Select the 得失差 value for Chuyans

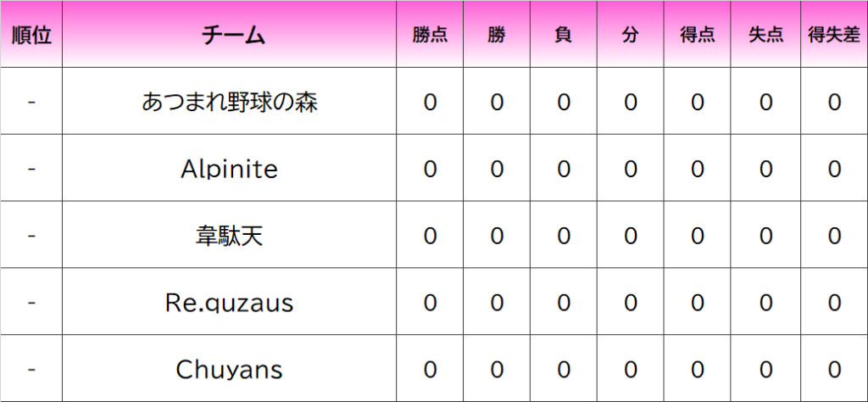(x=834, y=370)
